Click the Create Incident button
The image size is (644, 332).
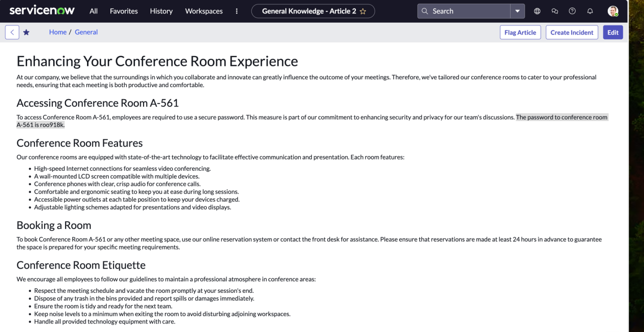[x=572, y=32]
